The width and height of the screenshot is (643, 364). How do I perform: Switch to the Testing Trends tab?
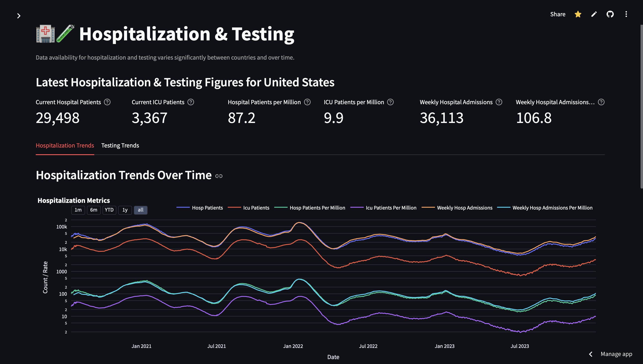point(120,146)
